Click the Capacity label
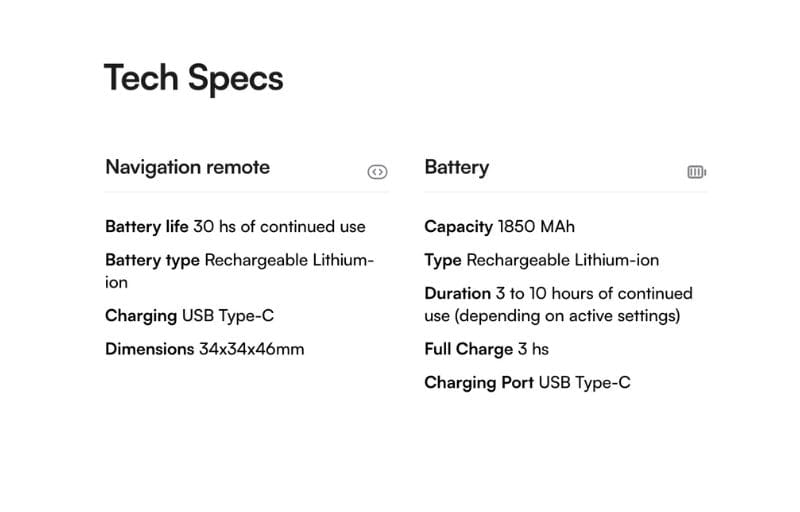 [458, 227]
